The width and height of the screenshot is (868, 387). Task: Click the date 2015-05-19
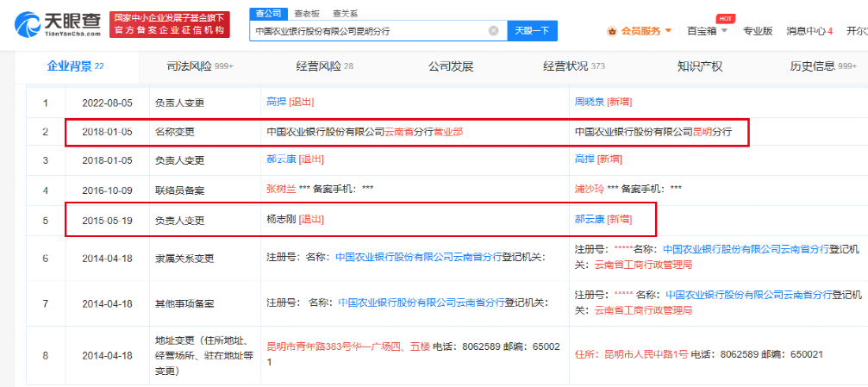pos(108,221)
